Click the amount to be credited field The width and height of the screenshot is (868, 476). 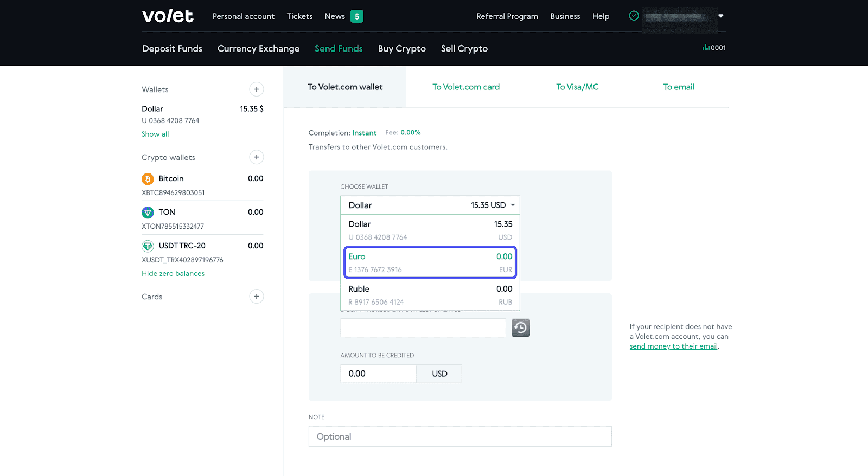coord(379,374)
